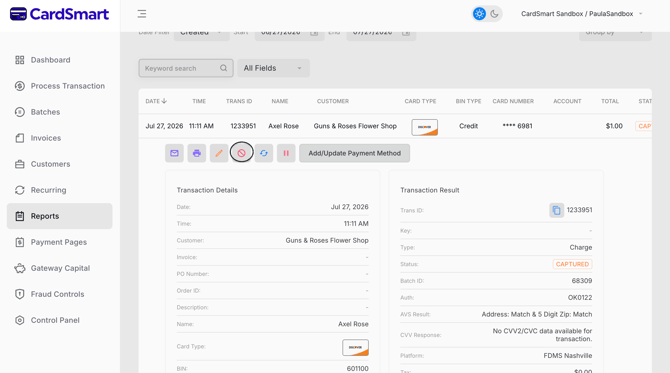
Task: Click Discover card image in Transaction Details
Action: [x=355, y=347]
